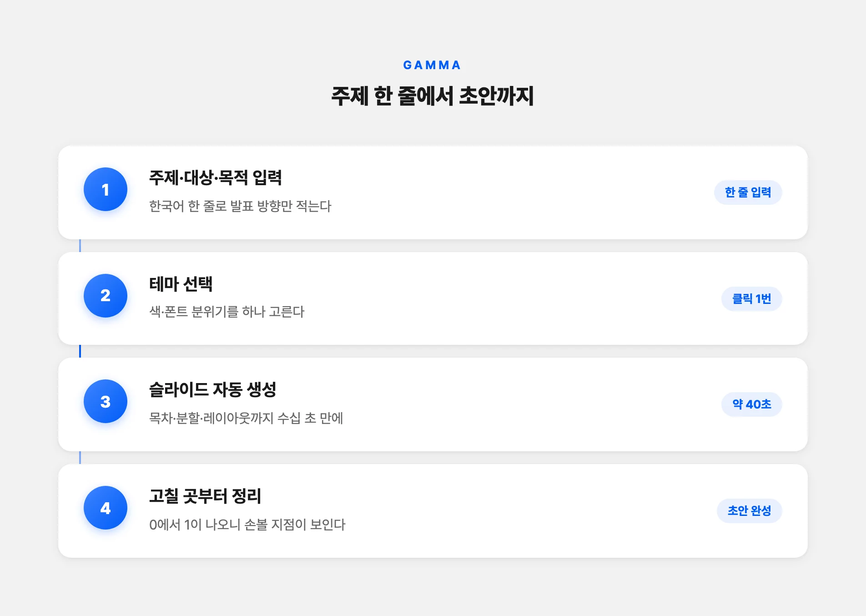The image size is (866, 616).
Task: Click the text '목차·분할·레이아웃까지 수십 초 만에'
Action: point(246,418)
